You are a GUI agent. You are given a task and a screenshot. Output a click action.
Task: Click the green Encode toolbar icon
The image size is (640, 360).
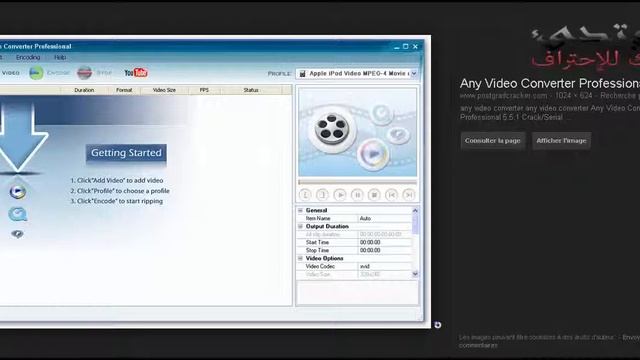click(36, 73)
